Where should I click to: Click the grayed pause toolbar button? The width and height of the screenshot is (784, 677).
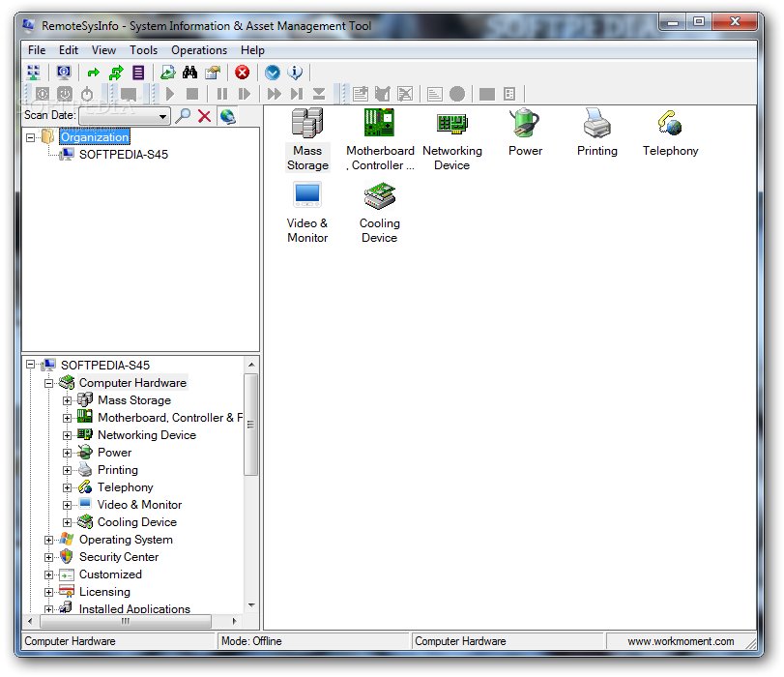tap(222, 94)
